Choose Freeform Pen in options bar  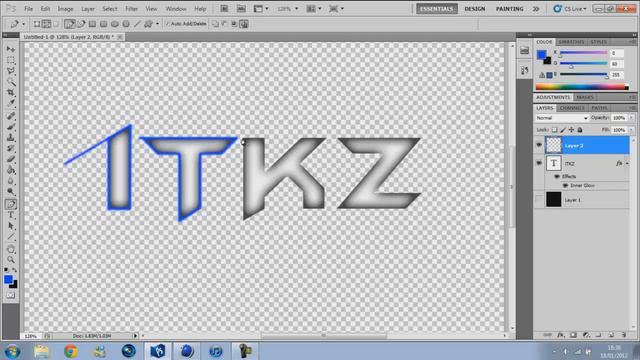(81, 24)
